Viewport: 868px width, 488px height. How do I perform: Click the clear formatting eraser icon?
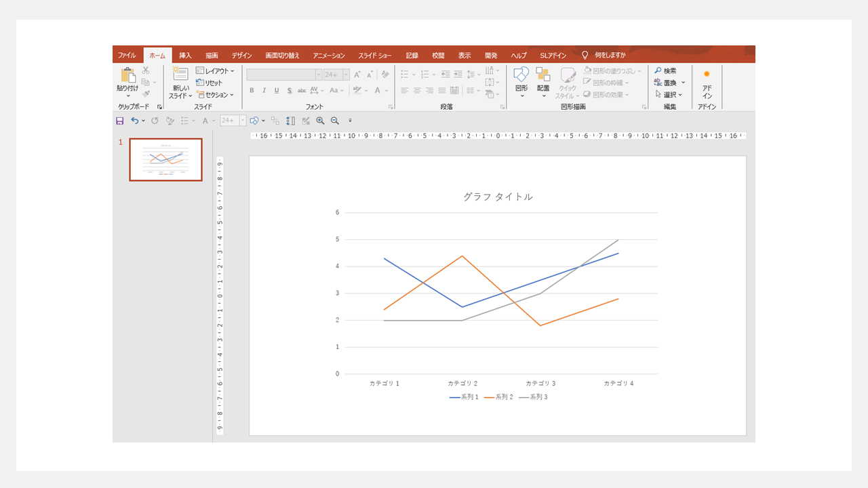(385, 75)
